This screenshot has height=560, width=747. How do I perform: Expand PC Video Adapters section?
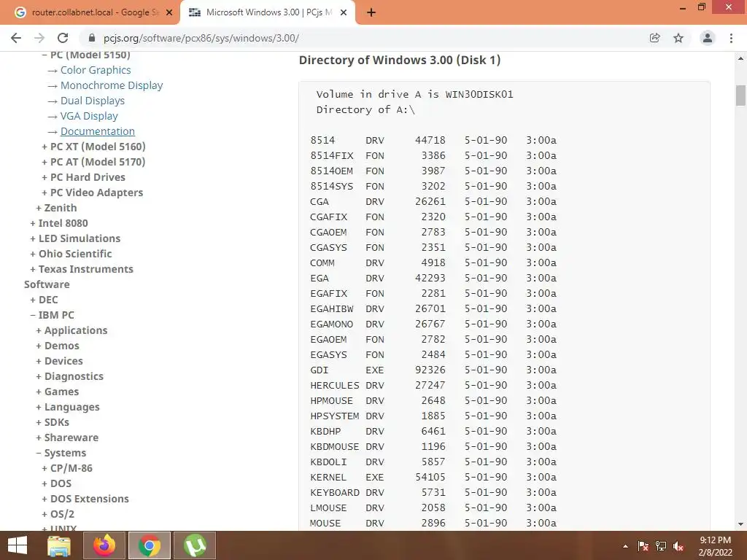point(93,192)
